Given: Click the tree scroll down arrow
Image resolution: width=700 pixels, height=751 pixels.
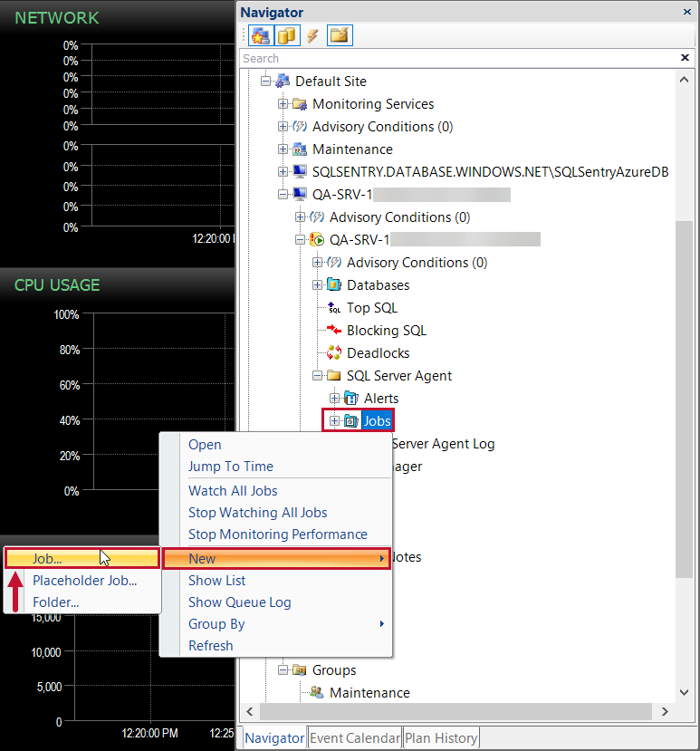Looking at the screenshot, I should click(685, 692).
